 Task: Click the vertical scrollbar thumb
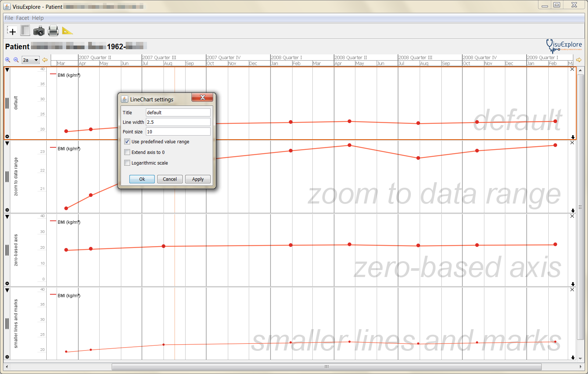tap(580, 207)
